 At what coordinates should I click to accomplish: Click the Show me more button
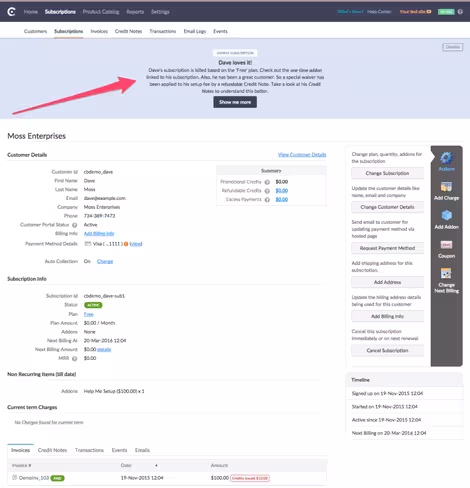click(x=235, y=102)
